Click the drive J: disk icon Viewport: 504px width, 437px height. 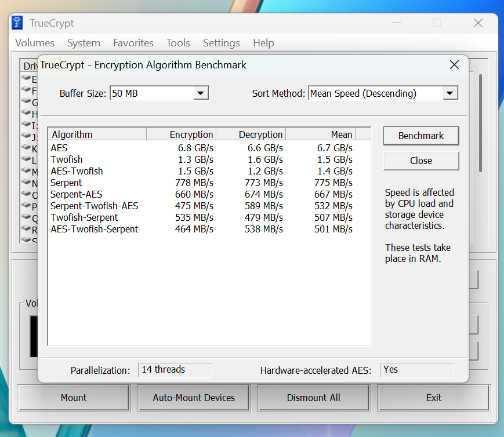27,136
